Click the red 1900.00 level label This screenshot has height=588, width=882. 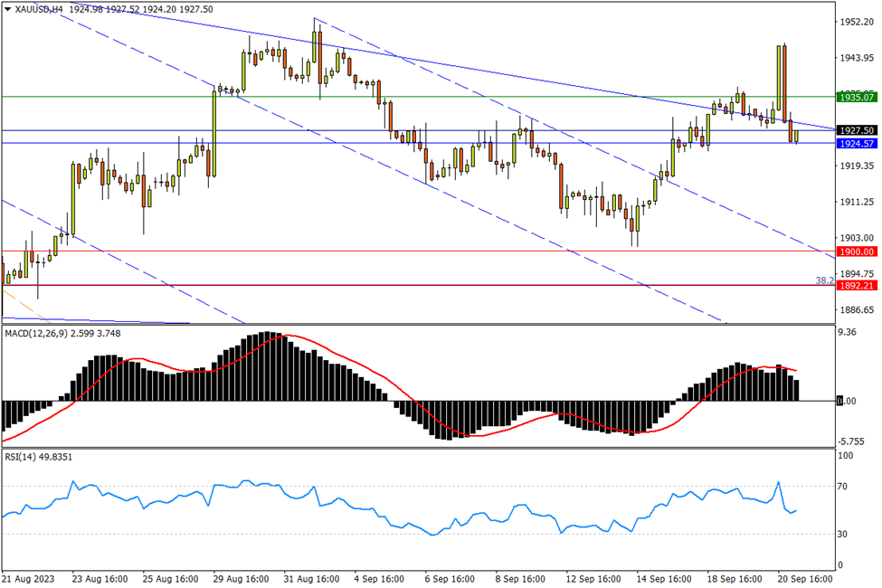(x=856, y=251)
